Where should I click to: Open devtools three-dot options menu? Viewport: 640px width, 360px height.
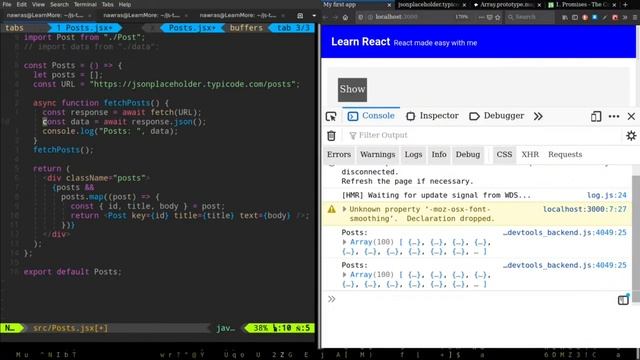click(614, 116)
